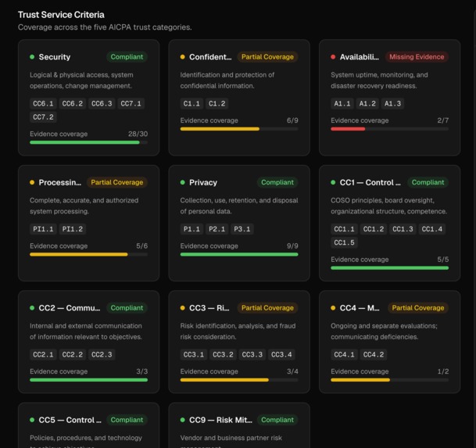Image resolution: width=476 pixels, height=448 pixels.
Task: Click the 6/9 coverage value
Action: (292, 120)
